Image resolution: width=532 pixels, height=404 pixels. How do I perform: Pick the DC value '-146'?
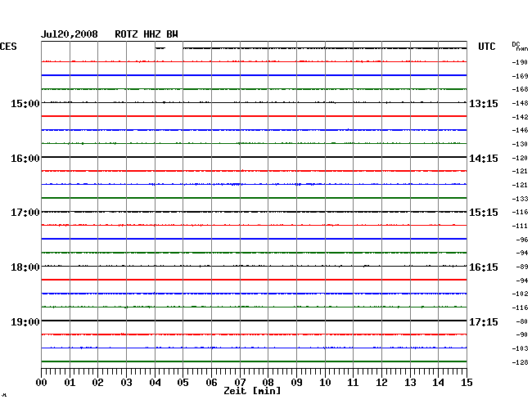click(x=520, y=130)
